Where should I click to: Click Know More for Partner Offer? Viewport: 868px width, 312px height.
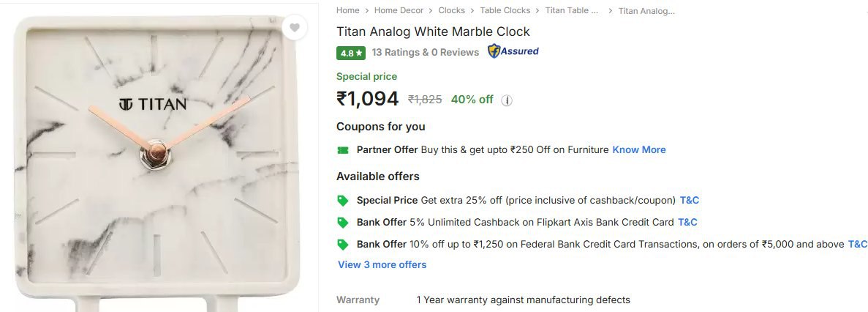639,149
